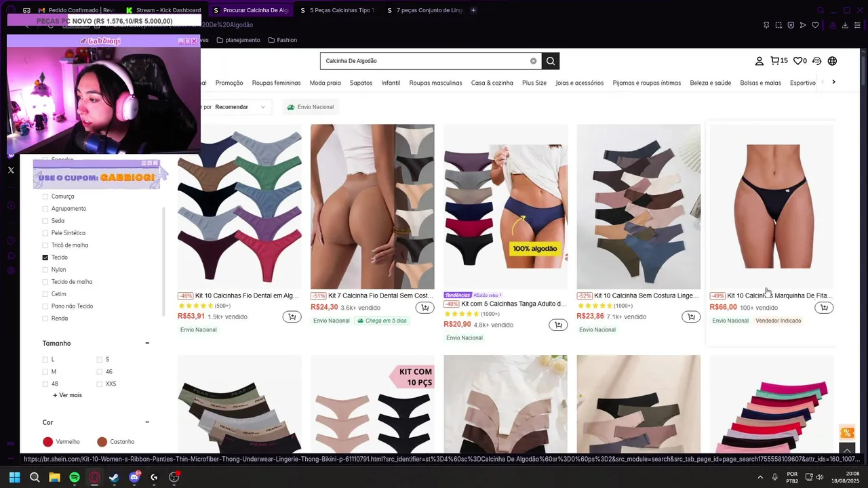The height and width of the screenshot is (488, 868).
Task: Clear the search field with the X icon
Action: pos(533,61)
